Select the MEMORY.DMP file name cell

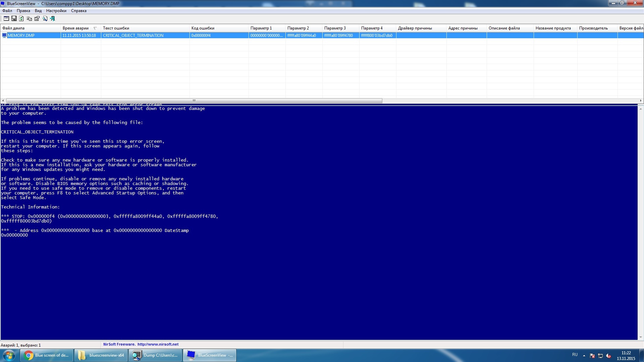21,35
